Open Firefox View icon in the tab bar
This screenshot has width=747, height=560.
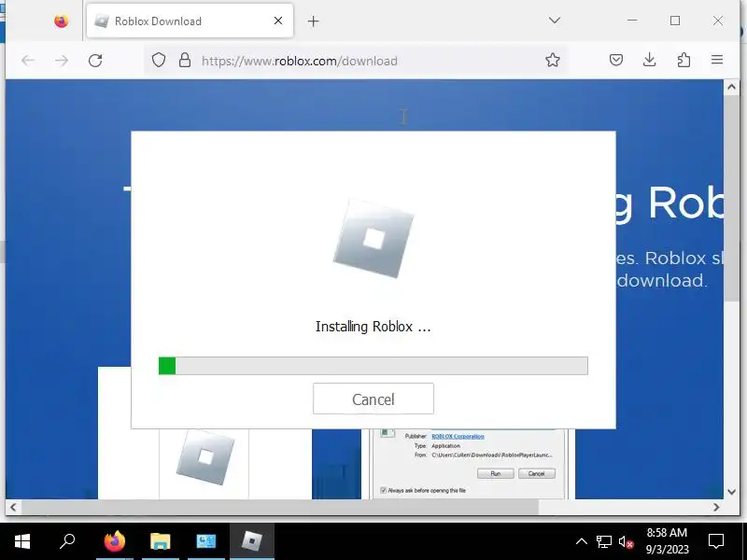[x=61, y=21]
